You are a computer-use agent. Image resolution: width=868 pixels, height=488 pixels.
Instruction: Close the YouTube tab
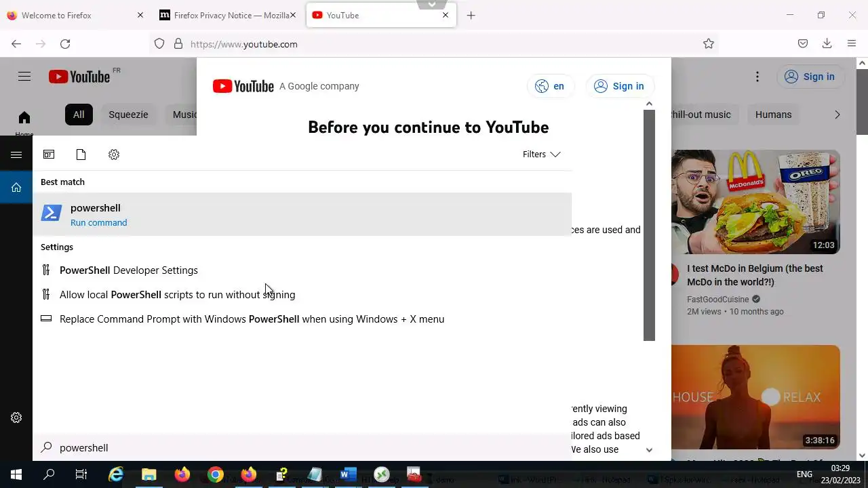(446, 15)
